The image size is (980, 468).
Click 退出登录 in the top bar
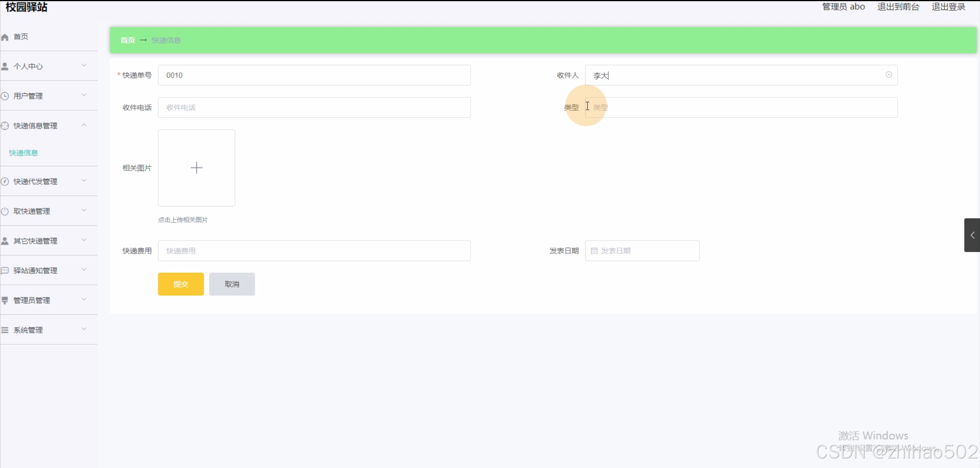(948, 7)
